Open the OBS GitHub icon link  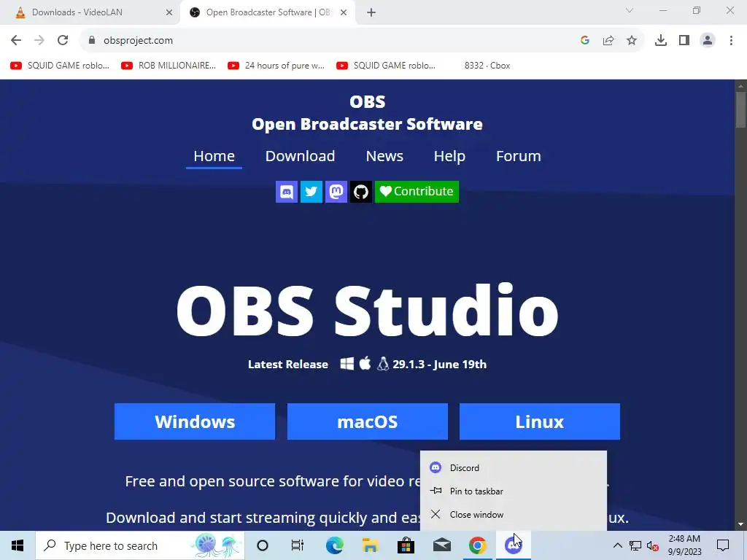pos(360,192)
